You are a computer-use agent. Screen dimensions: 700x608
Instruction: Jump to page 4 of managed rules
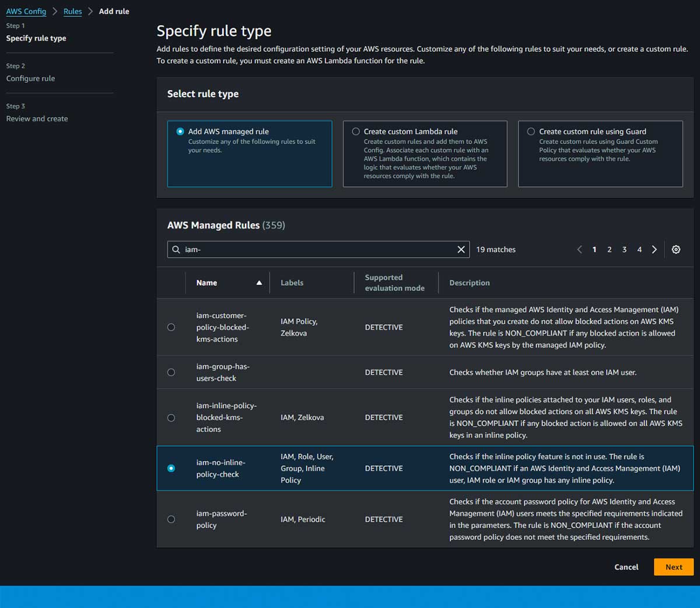tap(639, 249)
